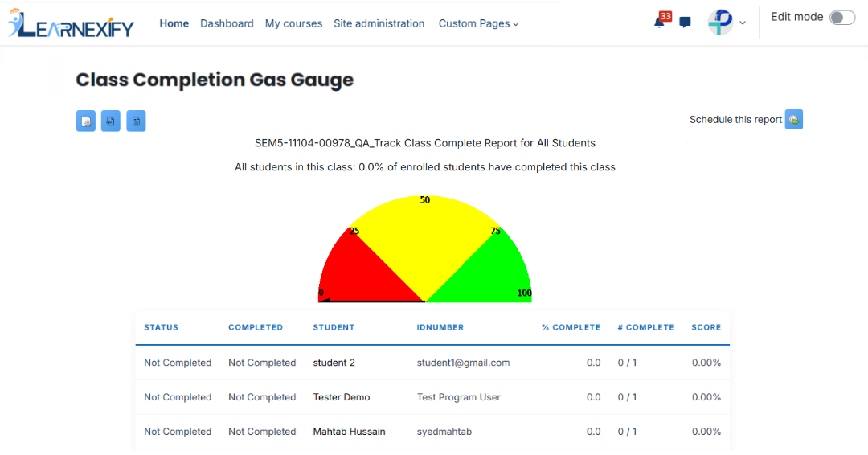Viewport: 868px width, 455px height.
Task: Open the user menu dropdown arrow
Action: point(743,23)
